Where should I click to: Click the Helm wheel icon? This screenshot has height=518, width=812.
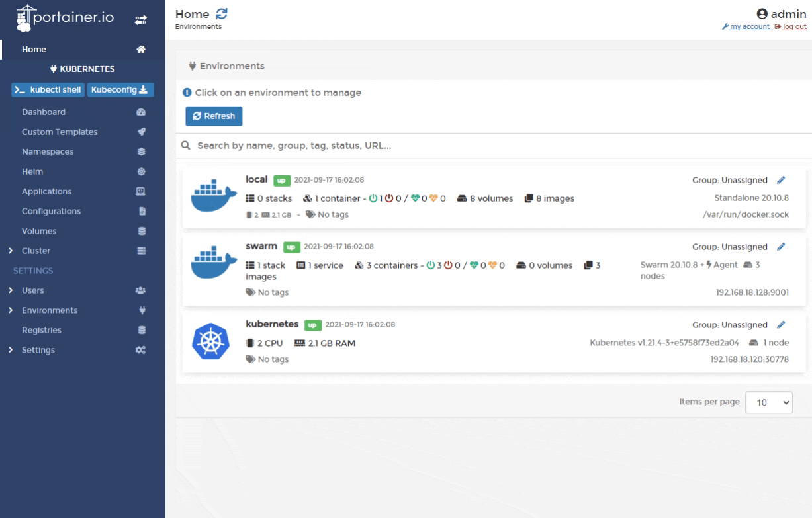[140, 171]
